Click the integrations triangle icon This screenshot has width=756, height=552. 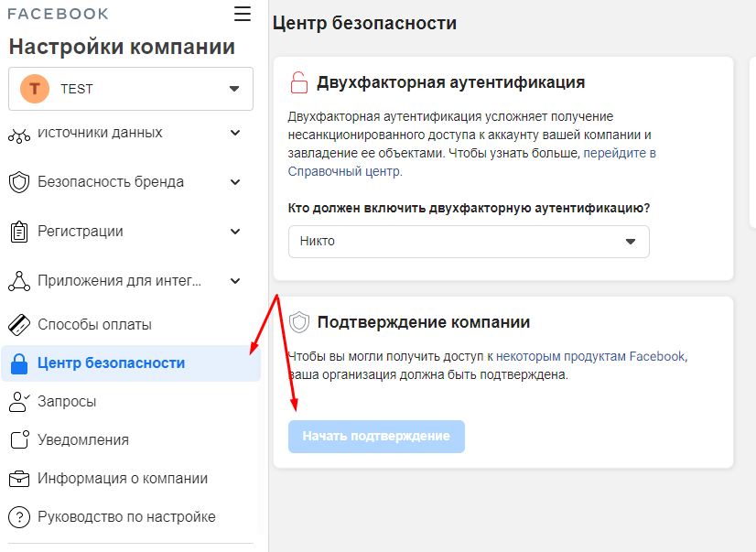[x=19, y=281]
